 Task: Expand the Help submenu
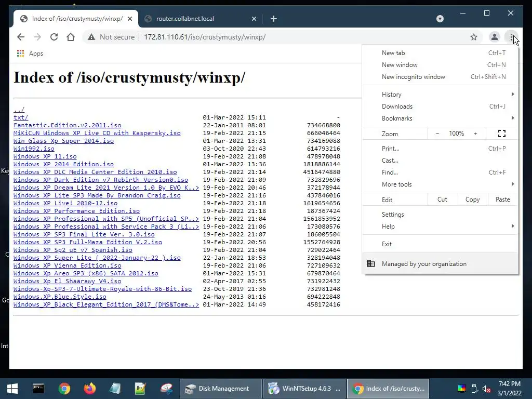pos(440,227)
